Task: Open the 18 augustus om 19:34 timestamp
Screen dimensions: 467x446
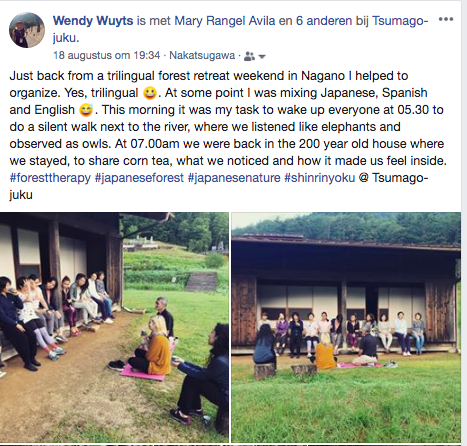Action: pyautogui.click(x=107, y=55)
